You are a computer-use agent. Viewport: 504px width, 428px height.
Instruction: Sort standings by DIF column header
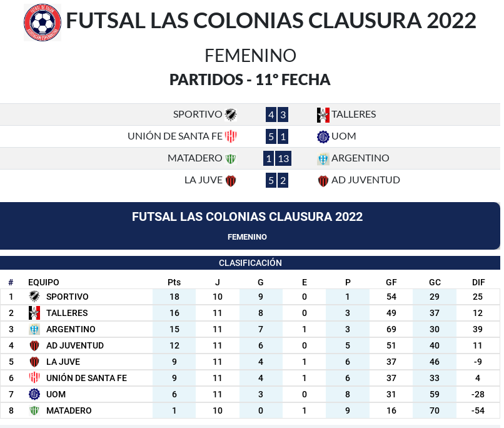pyautogui.click(x=478, y=282)
